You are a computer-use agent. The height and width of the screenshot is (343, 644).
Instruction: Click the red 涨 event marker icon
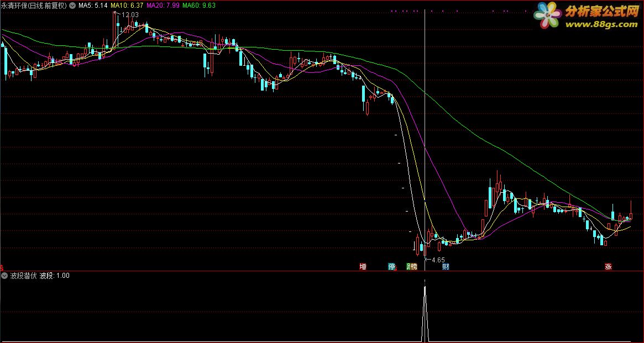(608, 267)
